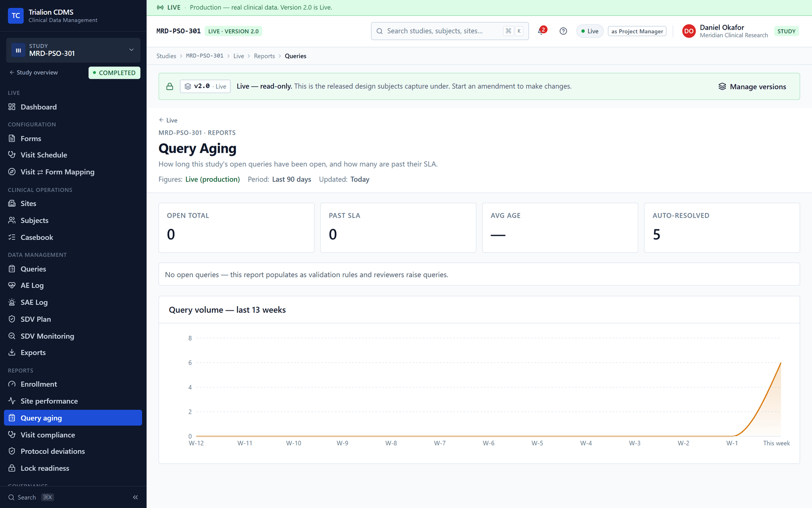
Task: Go back via Study overview link
Action: point(34,72)
